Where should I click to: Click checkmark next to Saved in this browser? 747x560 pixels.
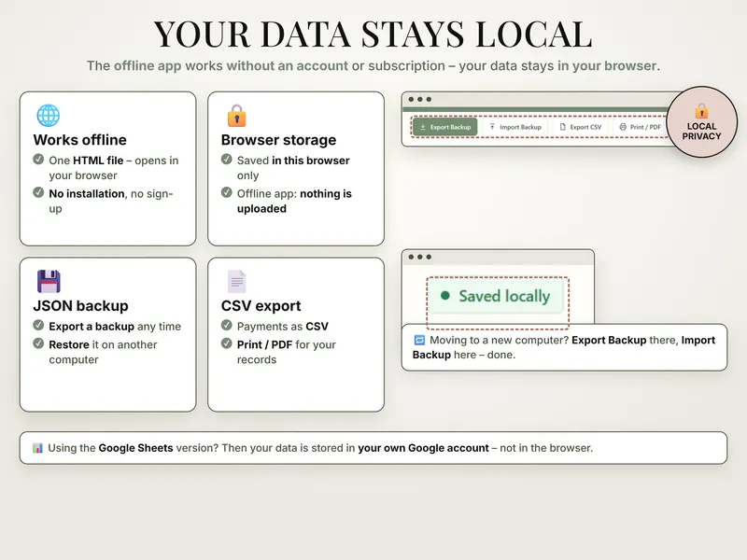pos(227,159)
